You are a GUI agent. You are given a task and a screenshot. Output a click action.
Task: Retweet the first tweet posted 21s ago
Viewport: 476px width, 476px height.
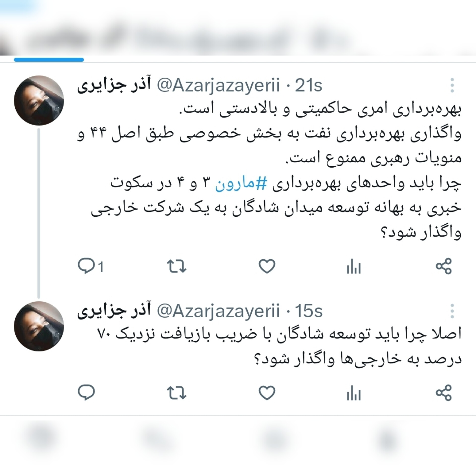pyautogui.click(x=177, y=266)
